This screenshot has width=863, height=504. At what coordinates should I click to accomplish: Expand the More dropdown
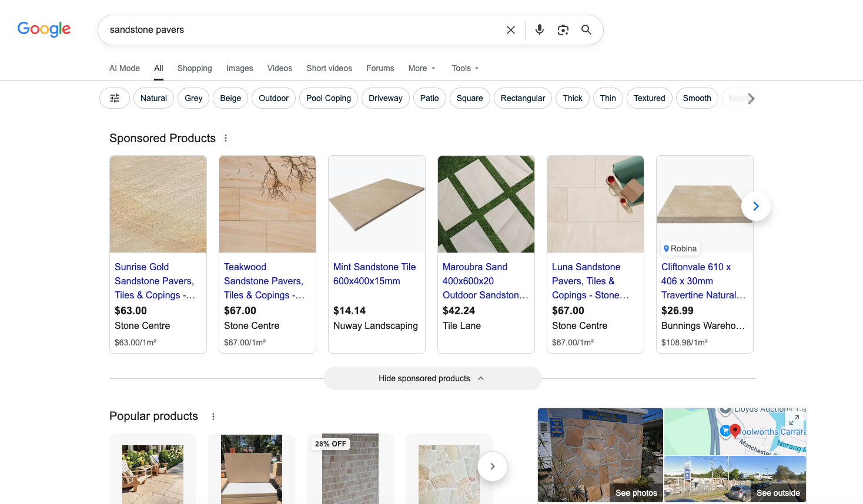(x=422, y=68)
